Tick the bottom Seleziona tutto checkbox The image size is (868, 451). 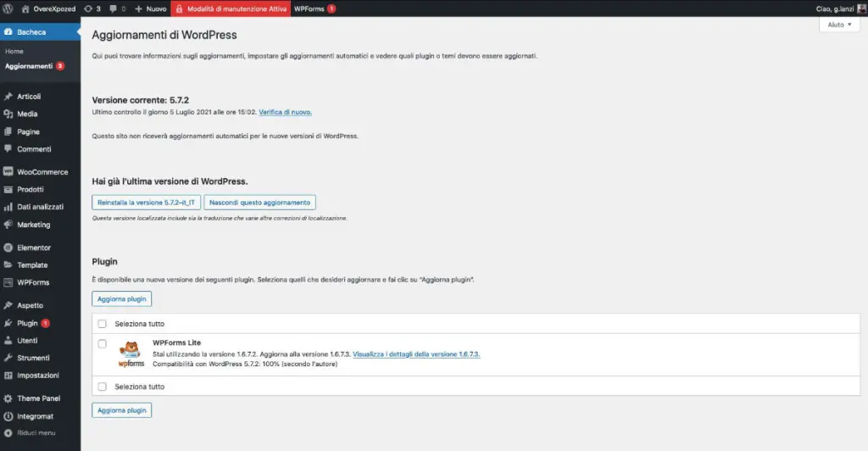(102, 387)
